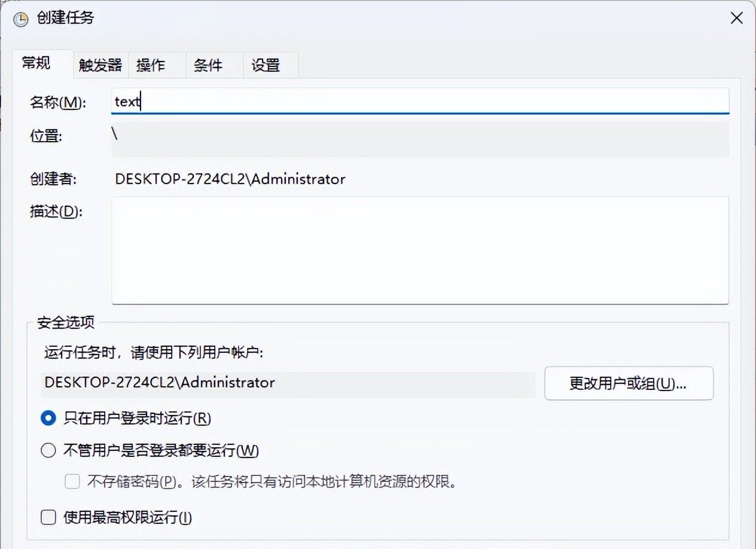This screenshot has width=756, height=549.
Task: Switch to the 常规 tab
Action: 37,63
